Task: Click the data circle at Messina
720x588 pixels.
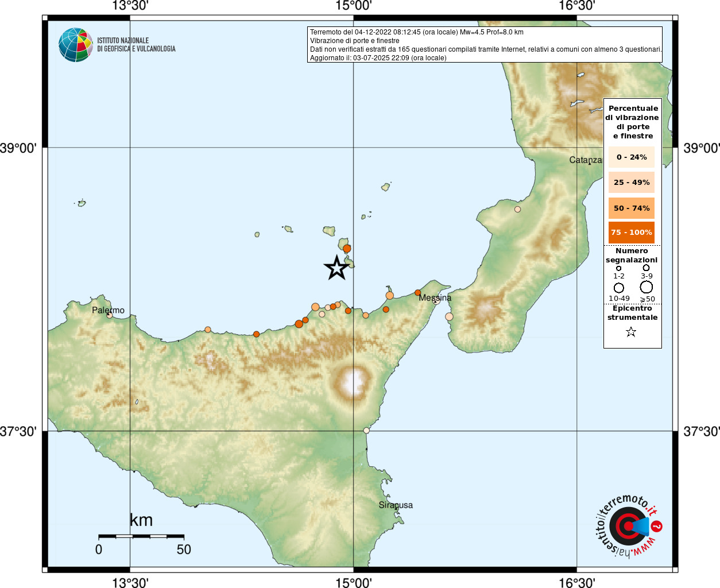Action: click(x=436, y=300)
